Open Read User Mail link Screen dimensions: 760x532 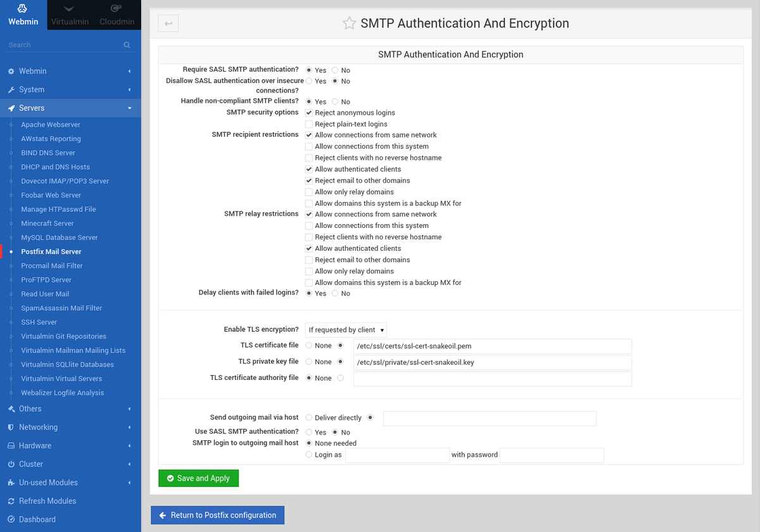(x=45, y=294)
